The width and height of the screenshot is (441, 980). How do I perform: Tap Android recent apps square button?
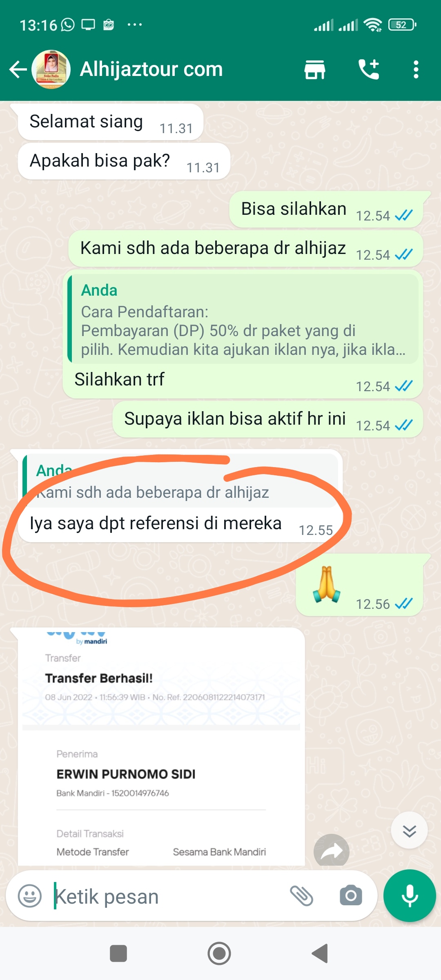[118, 953]
